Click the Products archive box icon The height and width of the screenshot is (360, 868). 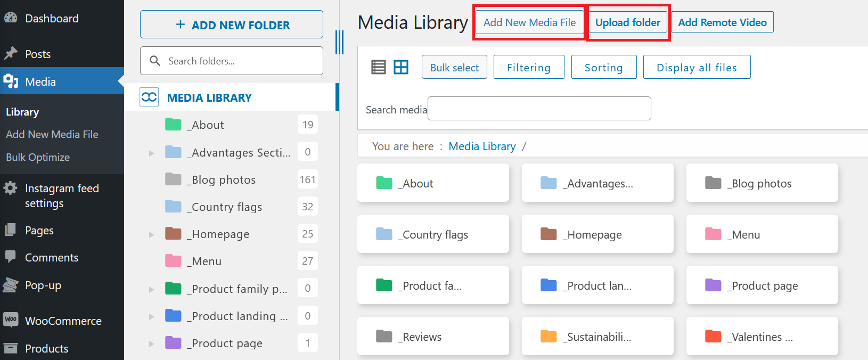point(11,348)
